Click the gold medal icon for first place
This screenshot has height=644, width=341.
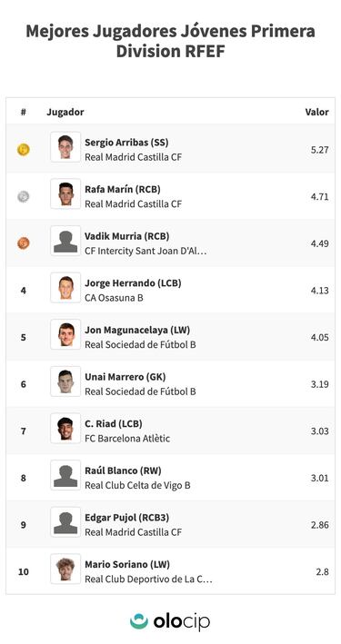click(x=24, y=150)
